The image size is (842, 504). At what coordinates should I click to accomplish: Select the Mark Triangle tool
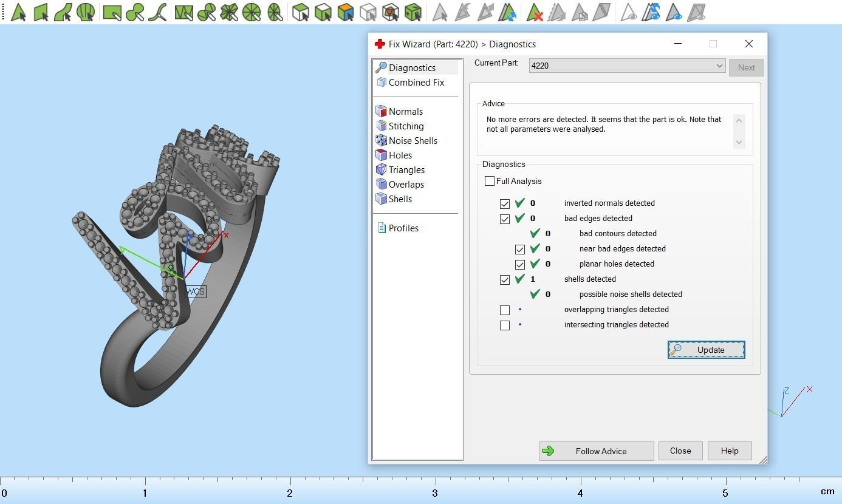click(18, 12)
